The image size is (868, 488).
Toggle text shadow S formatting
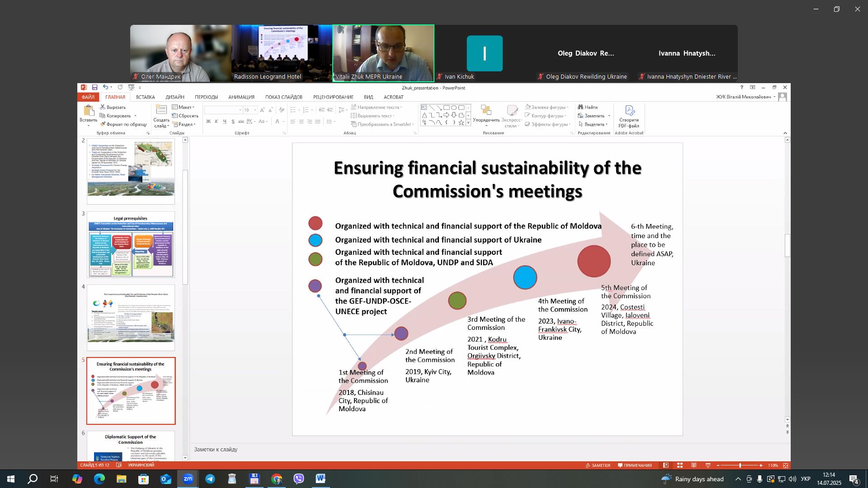[x=233, y=122]
